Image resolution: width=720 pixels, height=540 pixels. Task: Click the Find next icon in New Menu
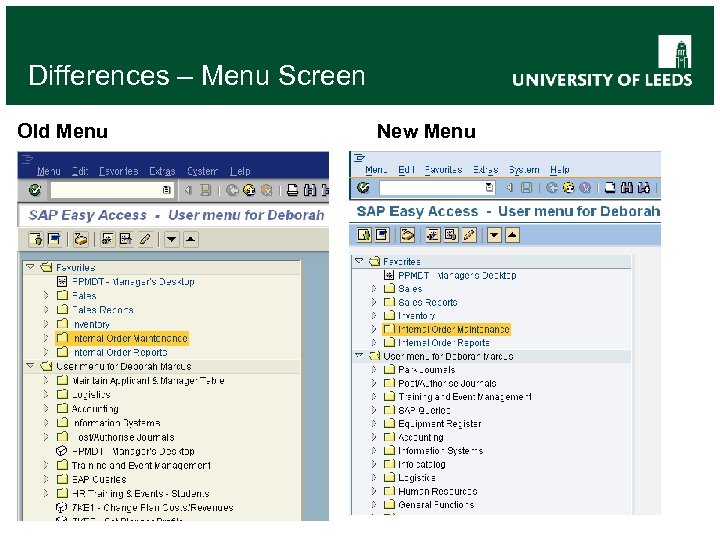point(644,187)
